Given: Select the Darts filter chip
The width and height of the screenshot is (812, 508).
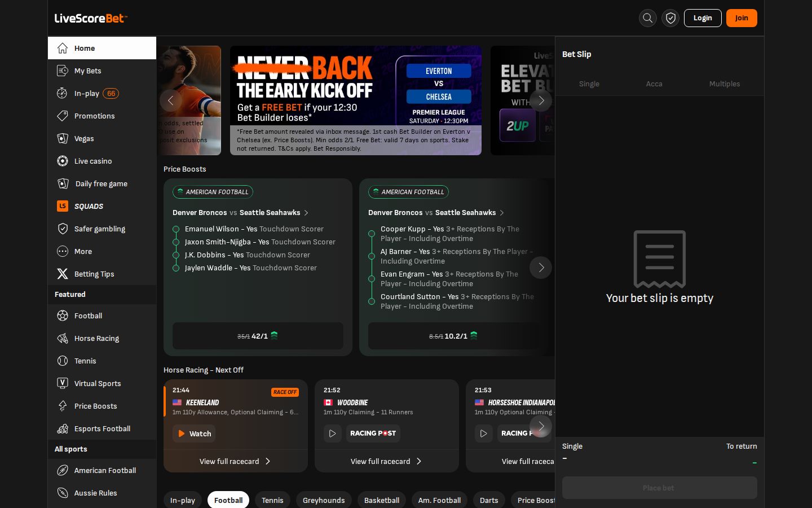Looking at the screenshot, I should coord(489,500).
